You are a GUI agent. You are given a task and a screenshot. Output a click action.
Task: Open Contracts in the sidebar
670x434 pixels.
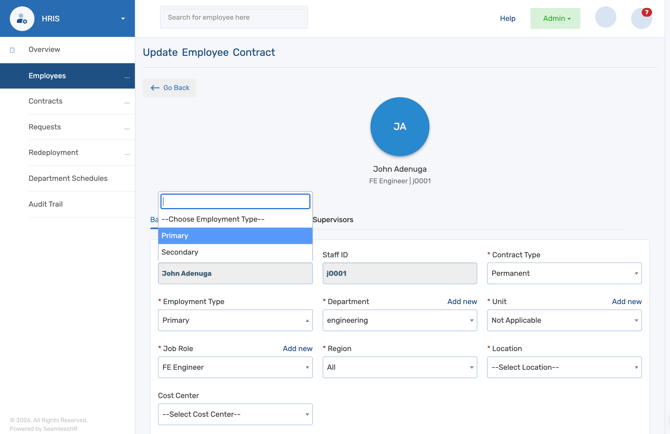click(x=45, y=101)
